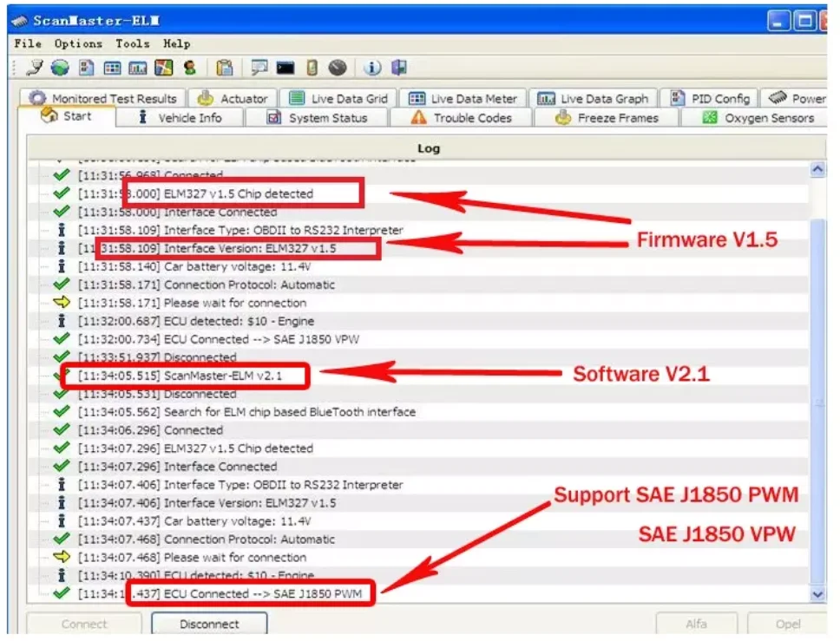Open the Help menu
This screenshot has width=840, height=641.
[x=177, y=43]
